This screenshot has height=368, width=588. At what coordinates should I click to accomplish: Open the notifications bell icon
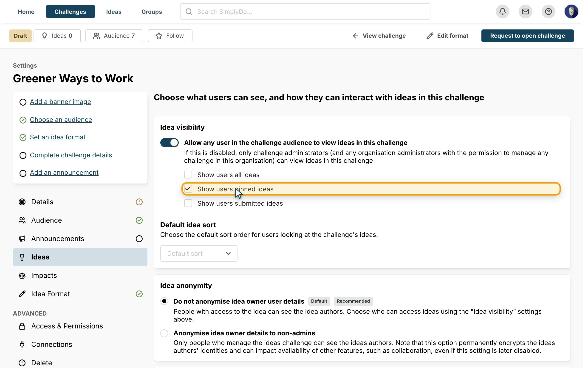point(502,11)
